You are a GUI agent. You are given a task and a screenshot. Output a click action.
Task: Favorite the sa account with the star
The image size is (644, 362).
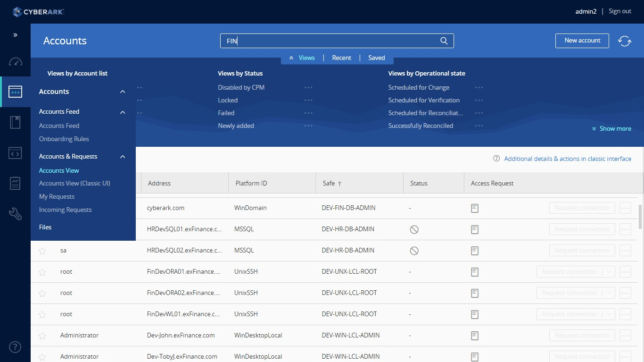pyautogui.click(x=42, y=251)
